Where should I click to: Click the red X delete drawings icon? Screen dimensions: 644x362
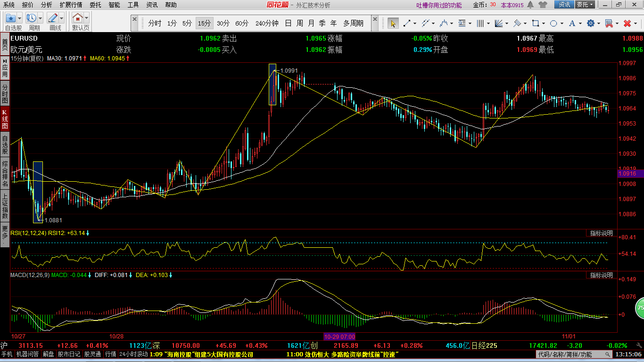(627, 23)
